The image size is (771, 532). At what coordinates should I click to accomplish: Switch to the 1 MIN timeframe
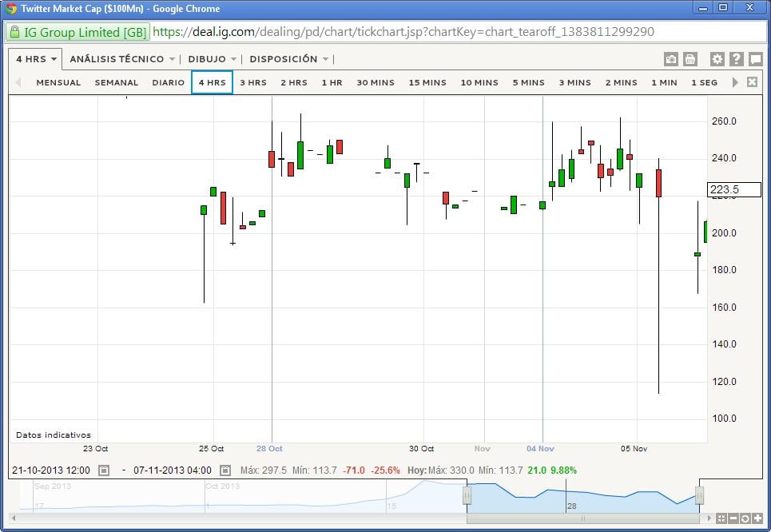pos(664,82)
